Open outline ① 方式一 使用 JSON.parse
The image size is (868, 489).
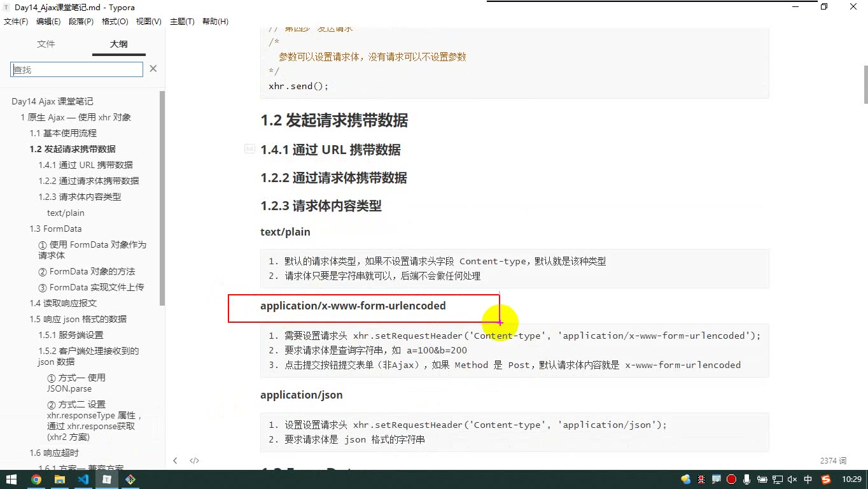(x=76, y=383)
